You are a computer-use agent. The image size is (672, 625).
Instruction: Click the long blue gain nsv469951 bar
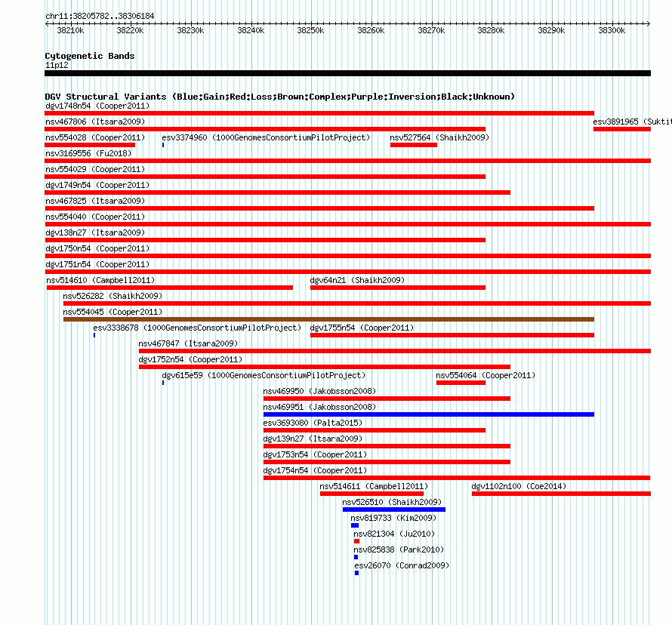click(x=429, y=414)
